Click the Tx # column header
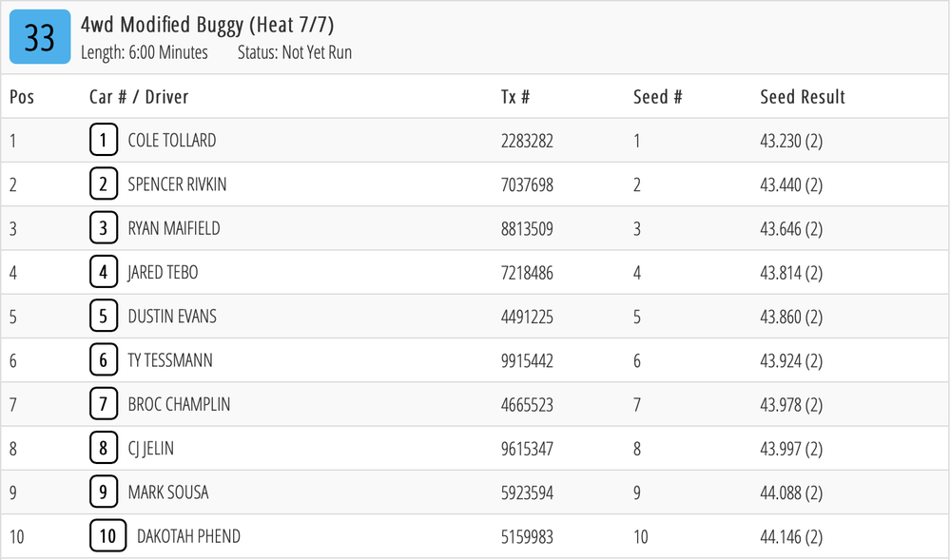The height and width of the screenshot is (560, 951). point(514,97)
